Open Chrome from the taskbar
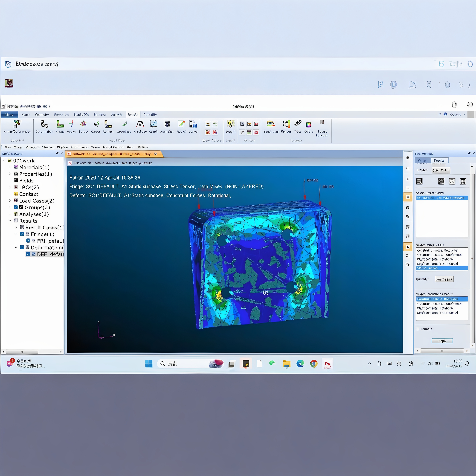 [x=314, y=364]
